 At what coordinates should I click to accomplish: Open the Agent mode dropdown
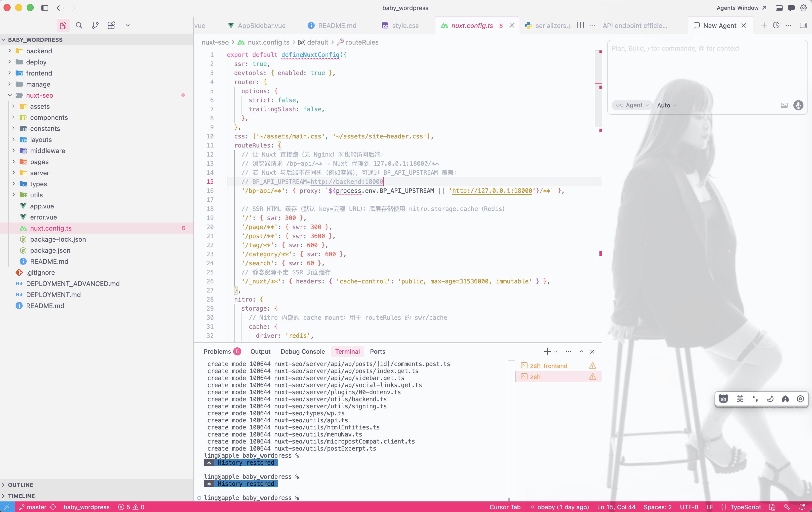(632, 105)
